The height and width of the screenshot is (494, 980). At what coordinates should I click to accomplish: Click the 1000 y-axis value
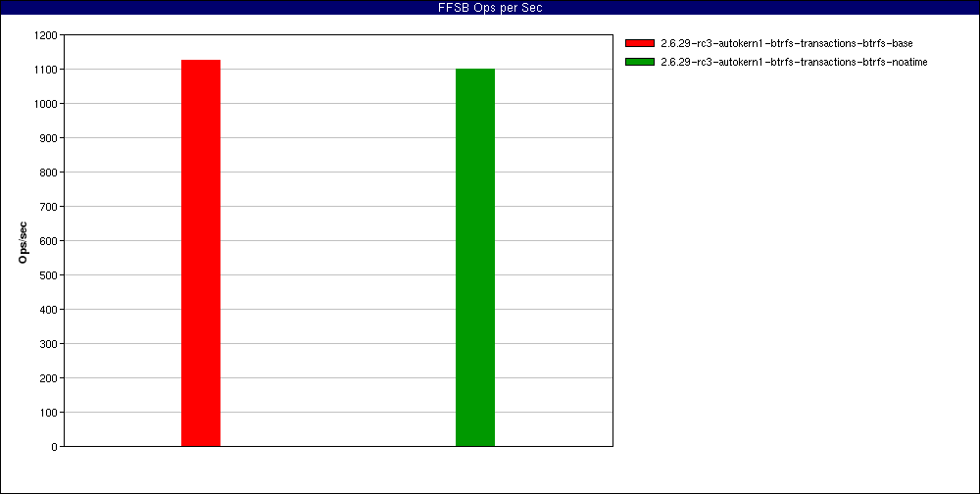[x=46, y=104]
